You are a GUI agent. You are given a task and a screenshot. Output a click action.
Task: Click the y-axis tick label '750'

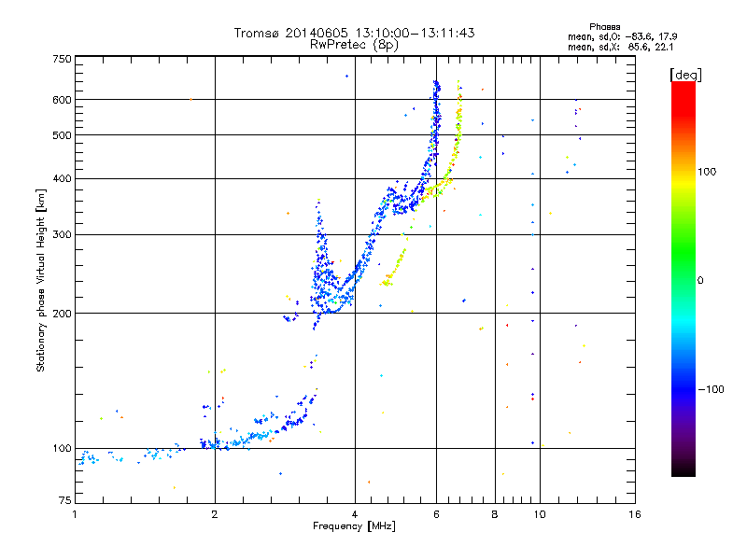[62, 59]
